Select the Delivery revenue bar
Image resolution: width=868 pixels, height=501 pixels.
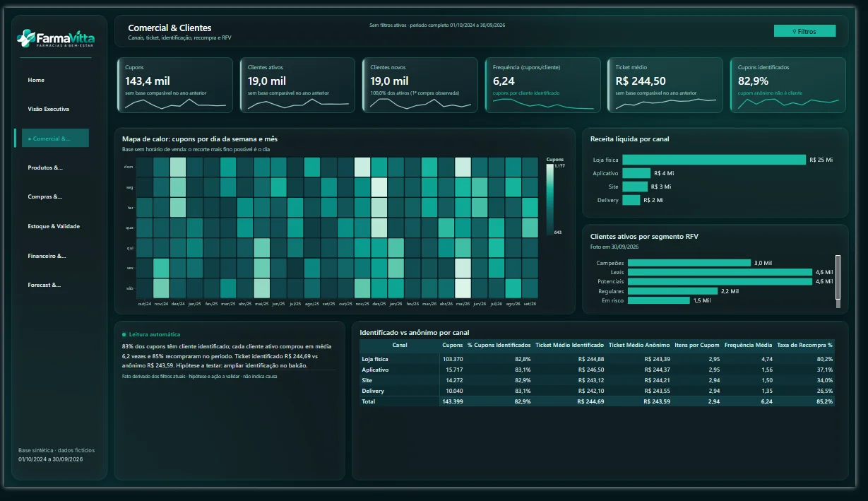tap(631, 200)
